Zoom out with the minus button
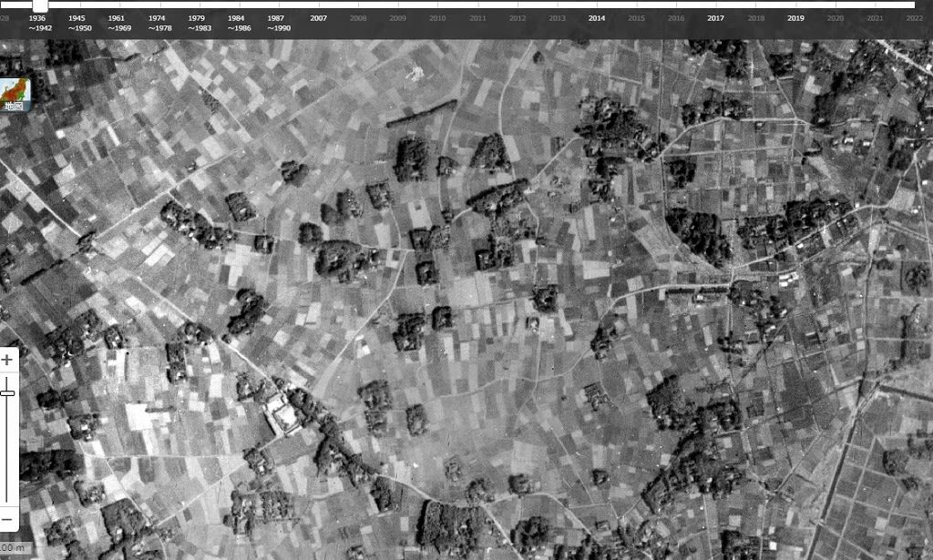 click(6, 519)
